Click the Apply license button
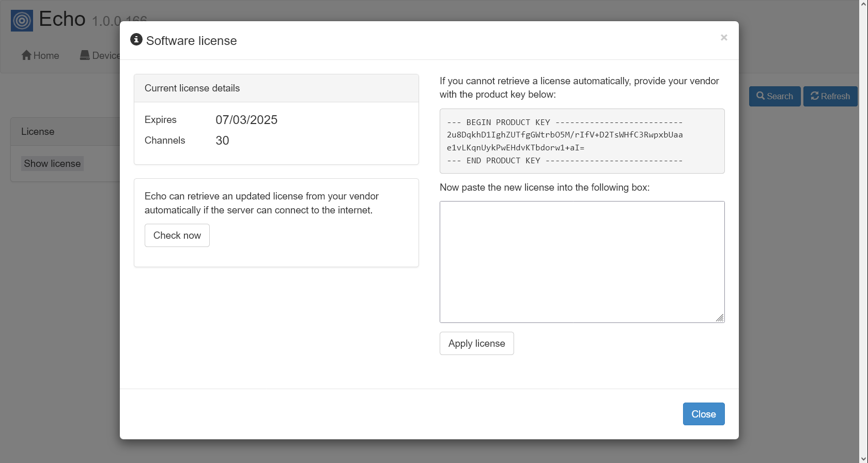The image size is (868, 463). coord(477,343)
